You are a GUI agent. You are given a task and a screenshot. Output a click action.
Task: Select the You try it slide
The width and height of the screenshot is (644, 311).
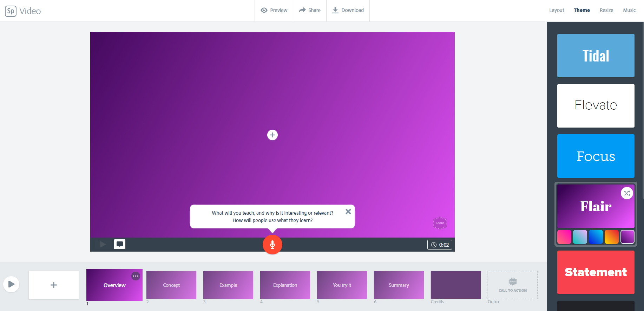click(342, 285)
